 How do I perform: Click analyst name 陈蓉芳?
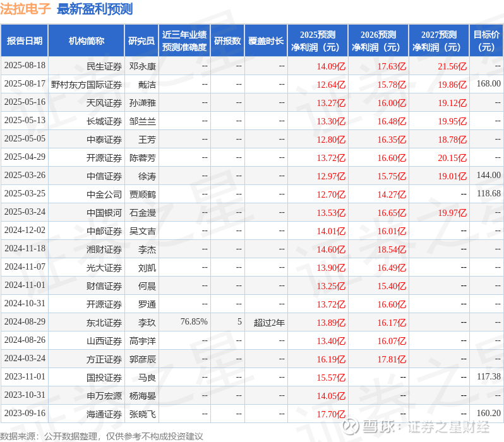142,158
